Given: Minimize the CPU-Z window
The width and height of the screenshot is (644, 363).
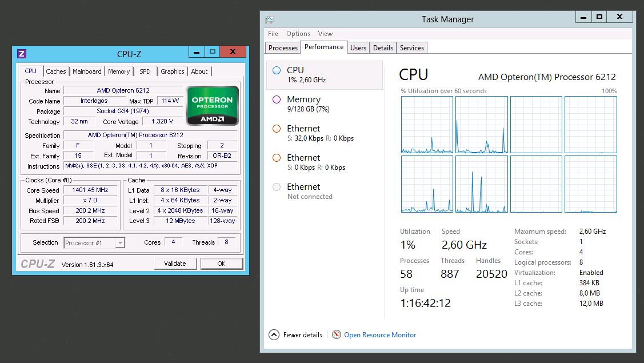Looking at the screenshot, I should coord(197,52).
